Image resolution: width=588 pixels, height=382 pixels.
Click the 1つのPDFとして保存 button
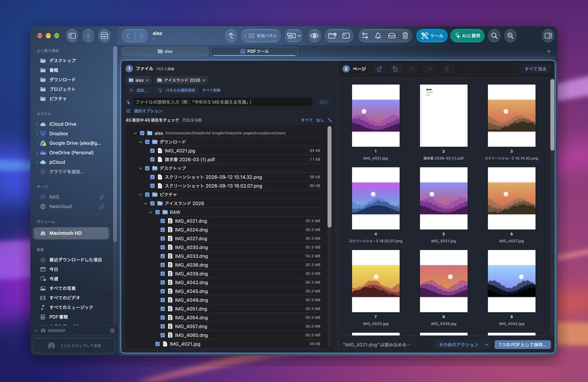pyautogui.click(x=523, y=345)
